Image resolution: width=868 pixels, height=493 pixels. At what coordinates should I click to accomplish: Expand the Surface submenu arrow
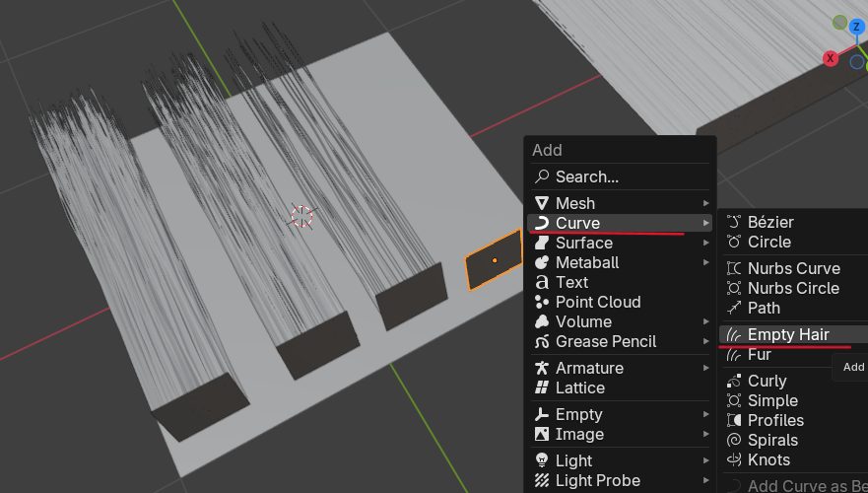pos(705,244)
